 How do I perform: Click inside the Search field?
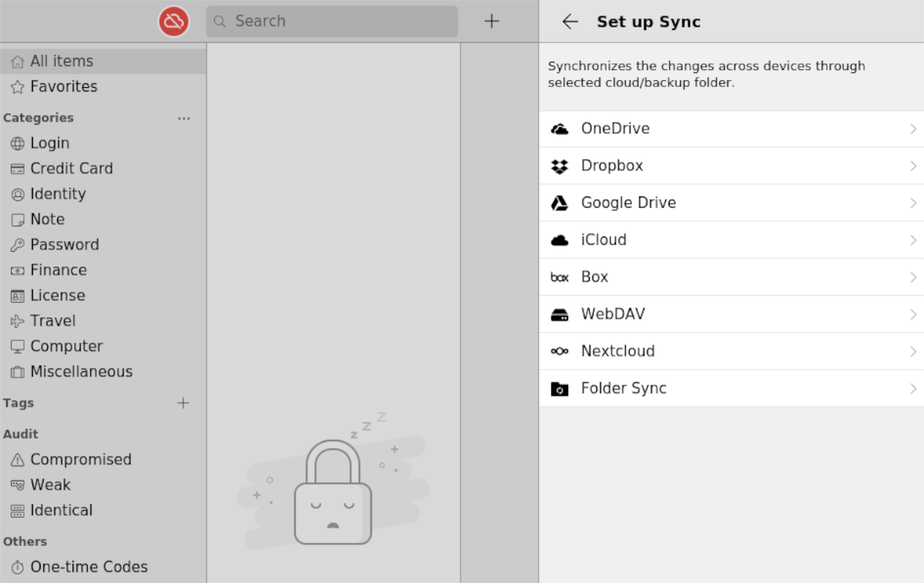coord(331,22)
